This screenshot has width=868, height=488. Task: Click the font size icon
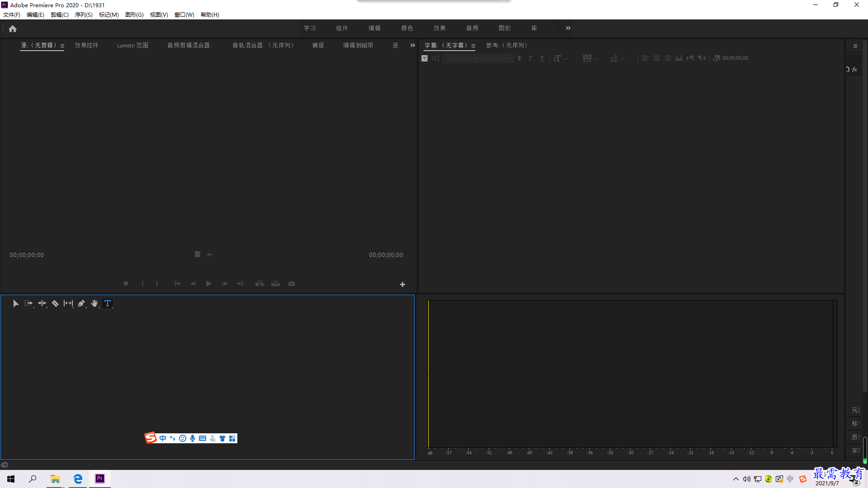click(557, 58)
